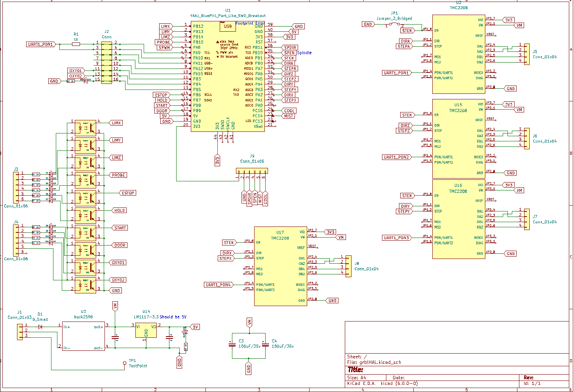Select the DOOR label at pin PB9
Image resolution: width=574 pixels, height=392 pixels.
click(x=162, y=111)
